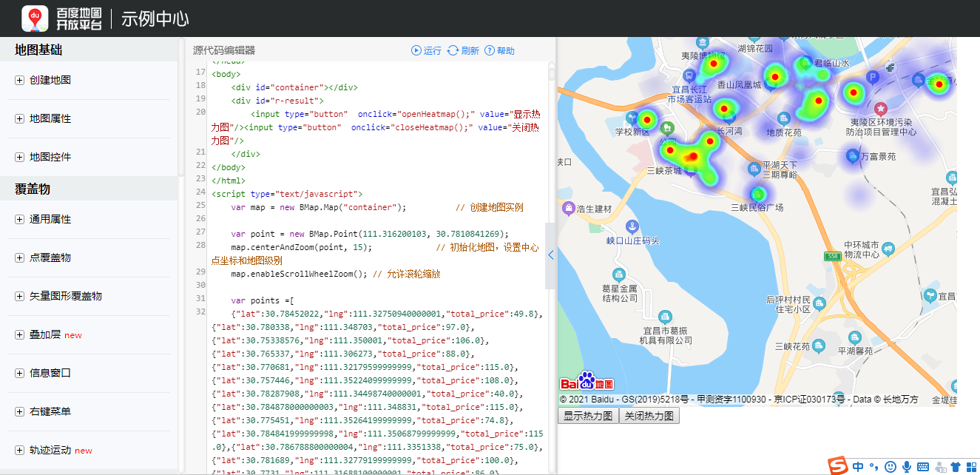Click the 关闭热力图 button
The height and width of the screenshot is (475, 980).
coord(649,415)
